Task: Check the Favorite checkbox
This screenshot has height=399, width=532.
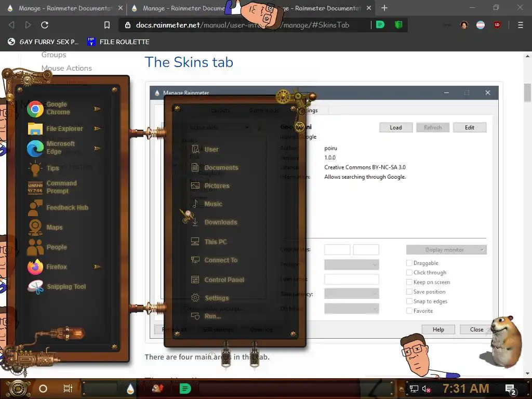Action: [409, 311]
